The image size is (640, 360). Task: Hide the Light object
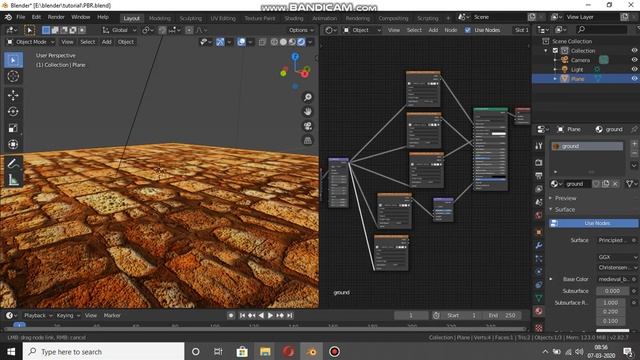tap(634, 69)
